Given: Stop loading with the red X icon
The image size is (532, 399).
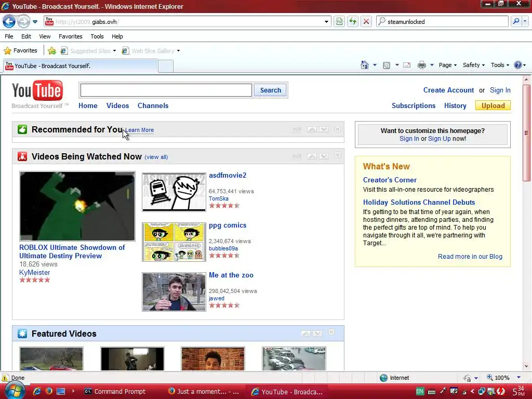Looking at the screenshot, I should pyautogui.click(x=366, y=22).
